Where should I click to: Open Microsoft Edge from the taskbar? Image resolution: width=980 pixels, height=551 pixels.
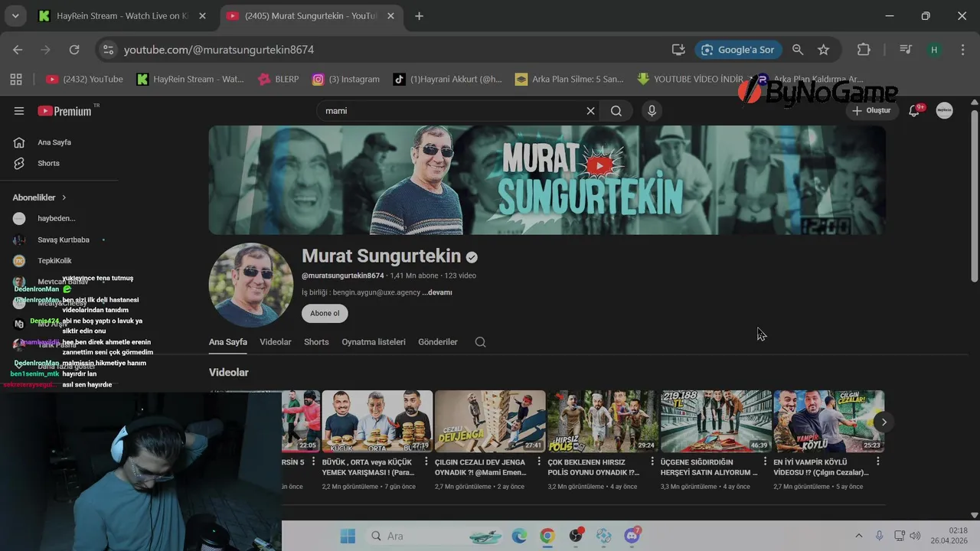519,536
